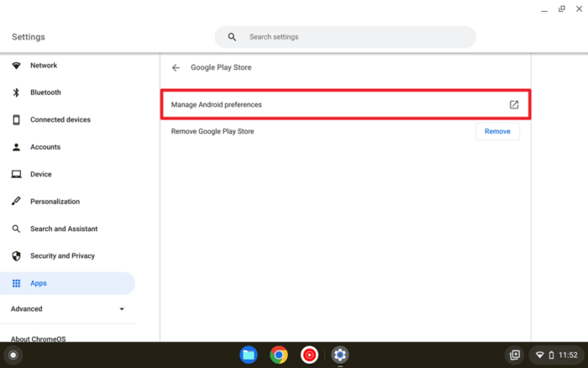Click the shield icon for Security and Privacy
Image resolution: width=588 pixels, height=368 pixels.
pos(16,256)
